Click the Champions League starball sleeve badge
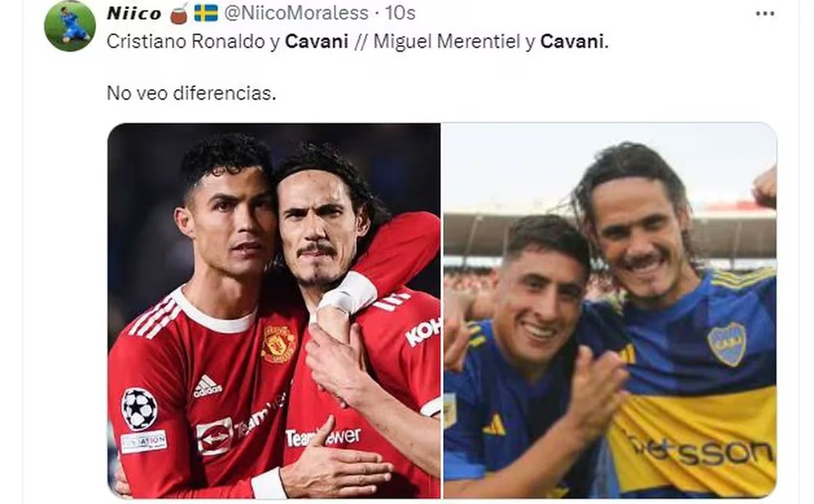The width and height of the screenshot is (814, 504). (139, 408)
